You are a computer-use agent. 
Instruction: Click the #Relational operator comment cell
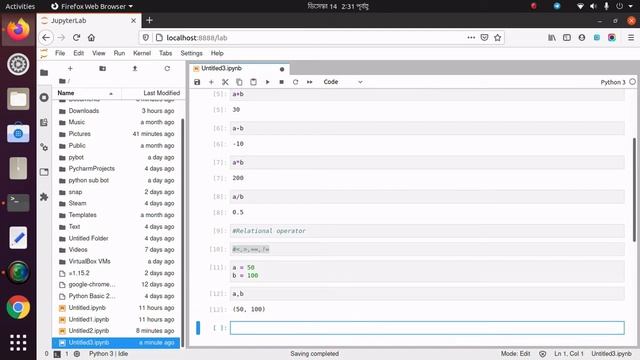(x=427, y=231)
